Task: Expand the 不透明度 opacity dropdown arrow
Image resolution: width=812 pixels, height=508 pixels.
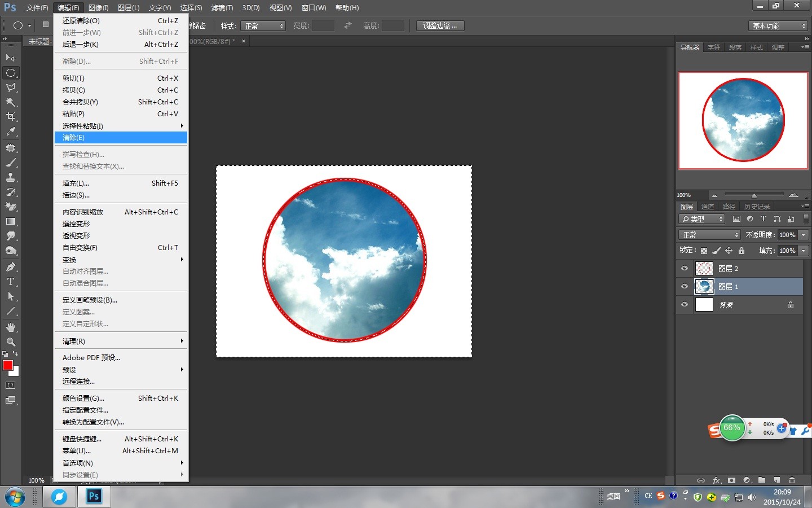Action: click(x=804, y=235)
